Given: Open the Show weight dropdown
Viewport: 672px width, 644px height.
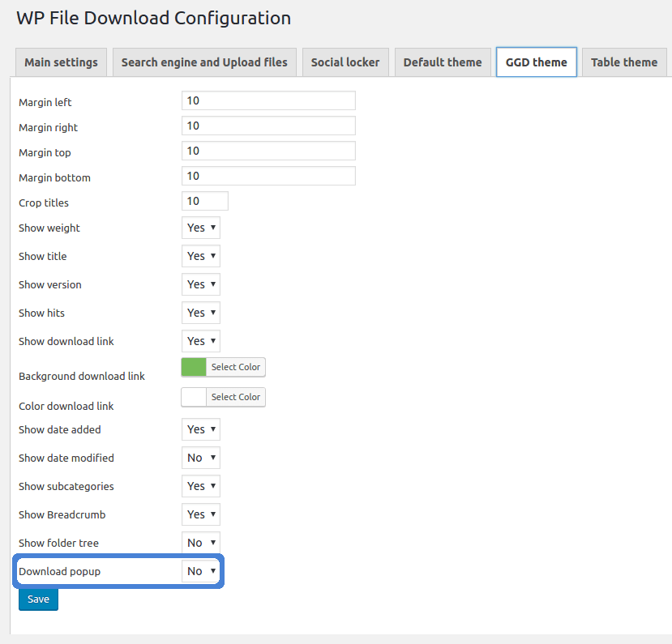Looking at the screenshot, I should 201,228.
